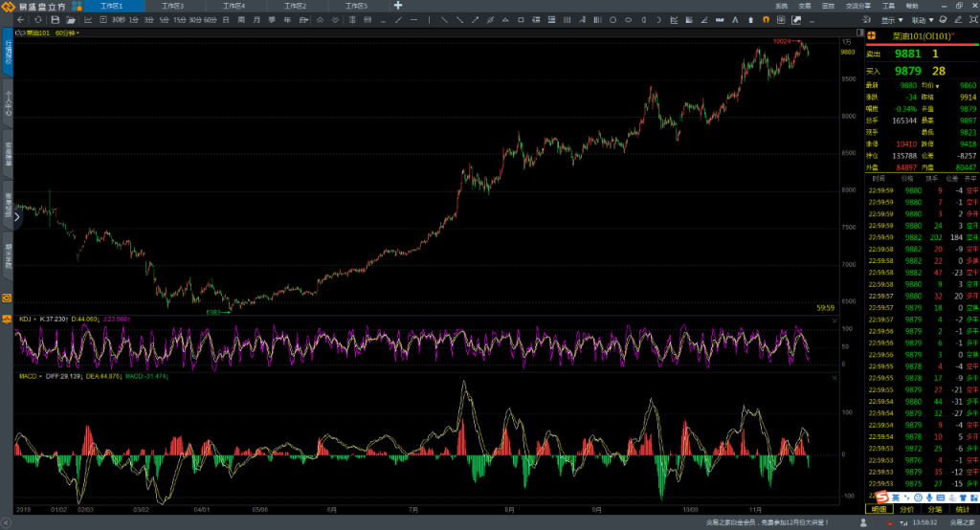
Task: Switch chart period to 15分
Action: tap(179, 20)
